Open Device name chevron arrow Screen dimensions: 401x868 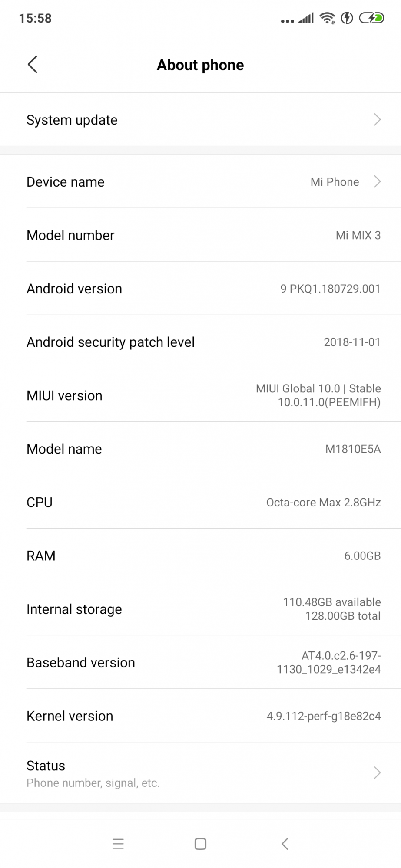(x=377, y=182)
